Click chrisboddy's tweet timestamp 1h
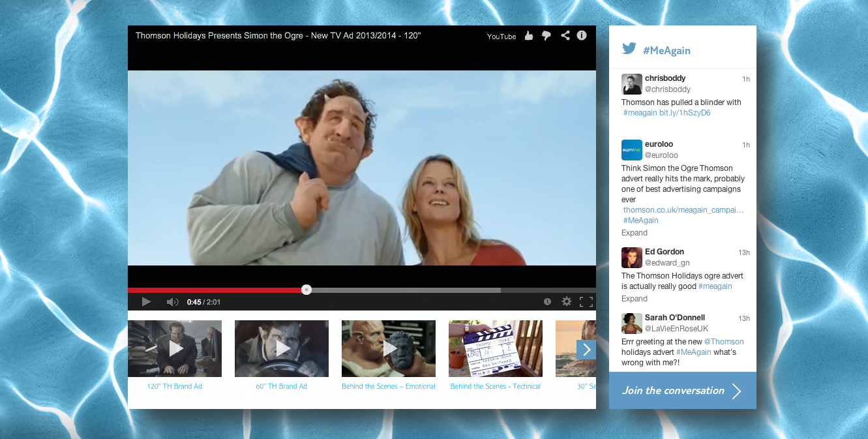Screen dimensions: 868x439 coord(746,79)
